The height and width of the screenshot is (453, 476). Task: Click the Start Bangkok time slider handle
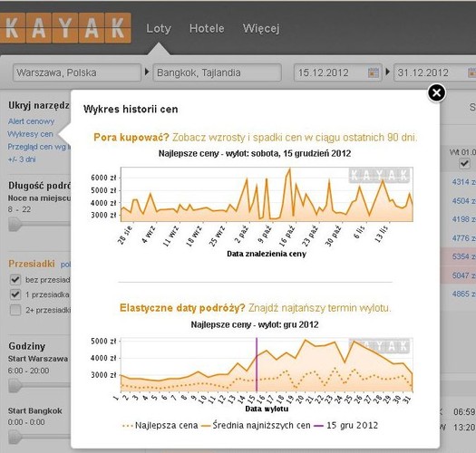click(15, 437)
